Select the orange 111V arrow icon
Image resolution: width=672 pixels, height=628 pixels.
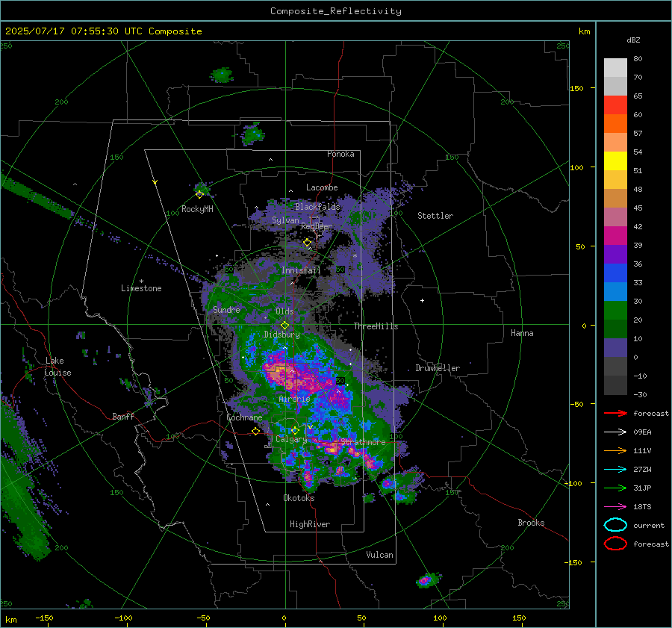[615, 450]
